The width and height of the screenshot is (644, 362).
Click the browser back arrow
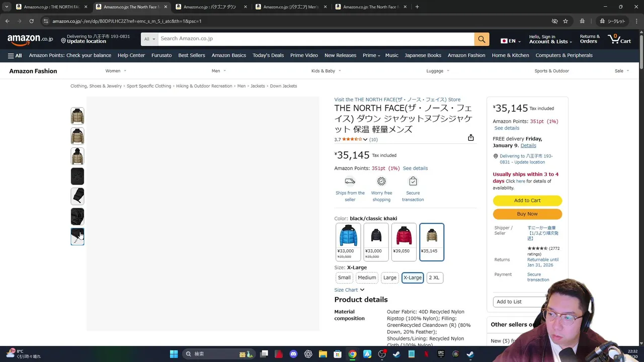(7, 21)
